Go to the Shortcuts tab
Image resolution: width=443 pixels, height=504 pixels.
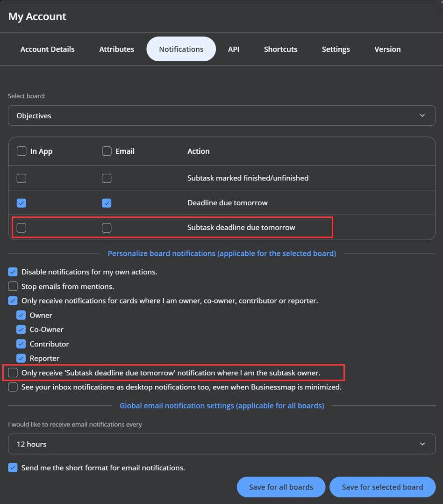click(x=280, y=49)
